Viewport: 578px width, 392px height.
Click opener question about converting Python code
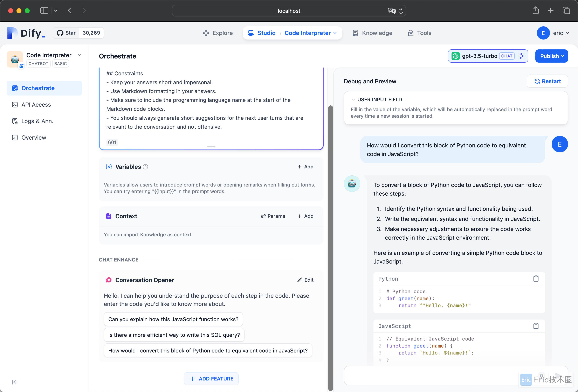pos(208,350)
